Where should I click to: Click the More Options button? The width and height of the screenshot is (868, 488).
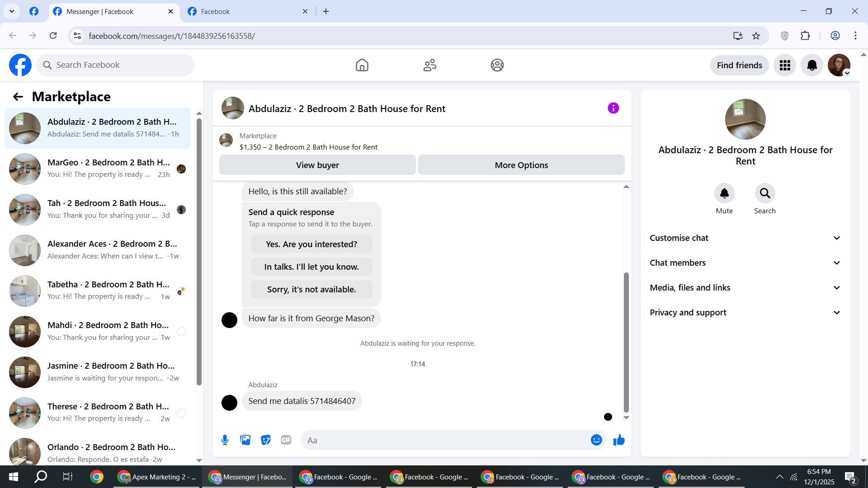pos(521,165)
